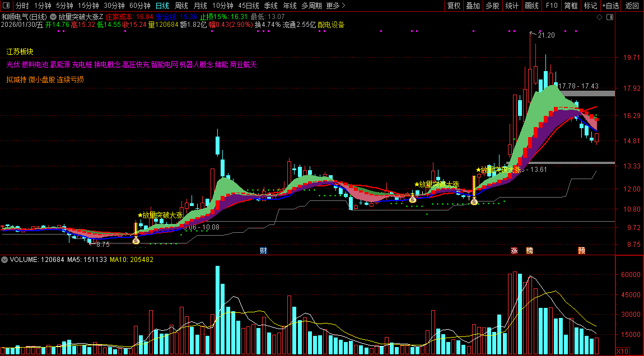Click the X10 volume scale label
Viewport: 644px width, 356px height.
coord(622,352)
